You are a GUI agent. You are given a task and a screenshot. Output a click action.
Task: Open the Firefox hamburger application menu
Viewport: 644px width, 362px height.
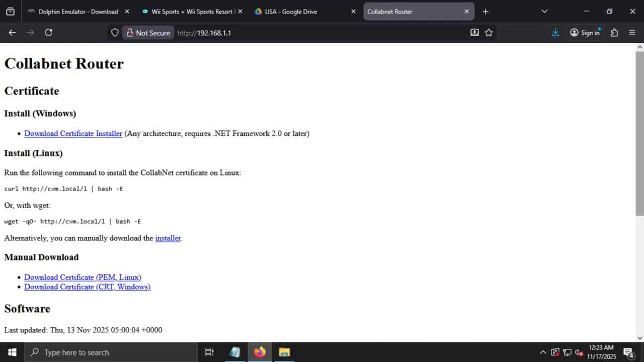point(632,33)
